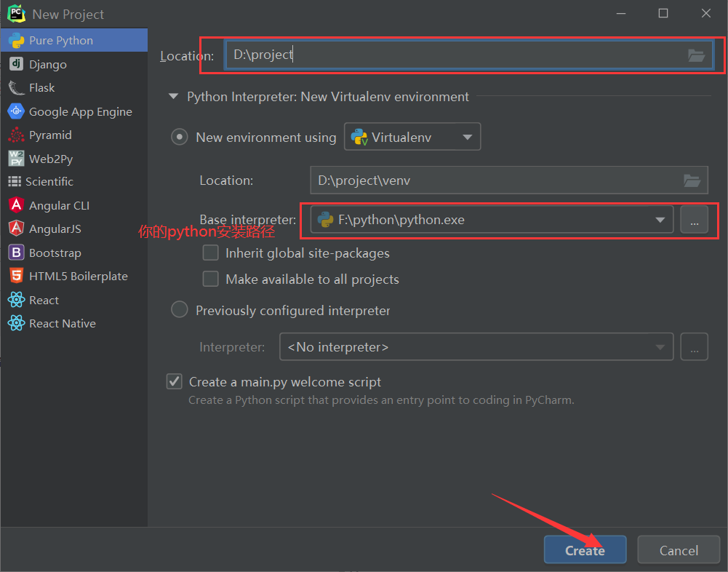Click ellipsis button beside Base interpreter
Image resolution: width=728 pixels, height=572 pixels.
(694, 219)
